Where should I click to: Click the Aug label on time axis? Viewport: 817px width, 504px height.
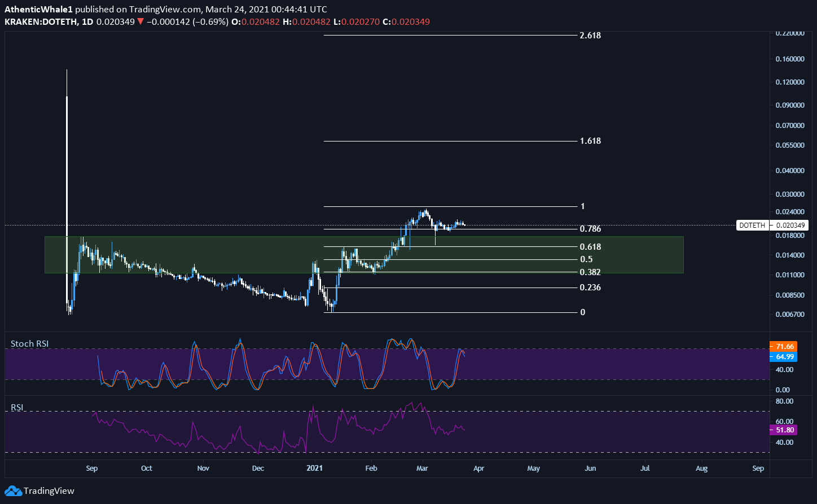702,468
